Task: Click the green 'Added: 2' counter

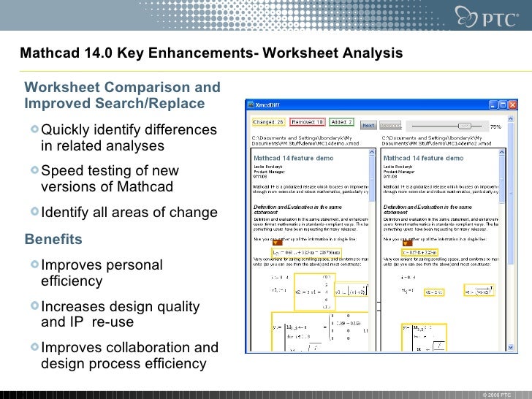Action: (341, 122)
